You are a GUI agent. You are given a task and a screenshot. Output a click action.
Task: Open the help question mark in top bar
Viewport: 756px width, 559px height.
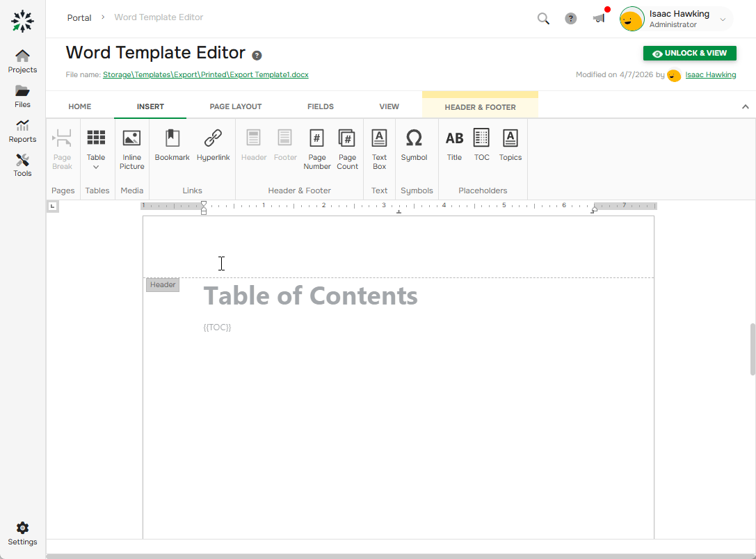point(571,19)
